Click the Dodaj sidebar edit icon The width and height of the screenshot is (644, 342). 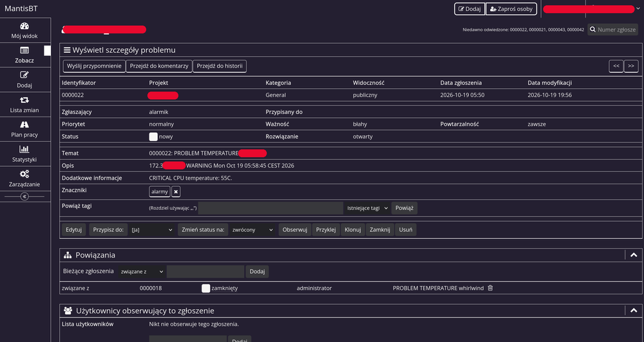(24, 75)
